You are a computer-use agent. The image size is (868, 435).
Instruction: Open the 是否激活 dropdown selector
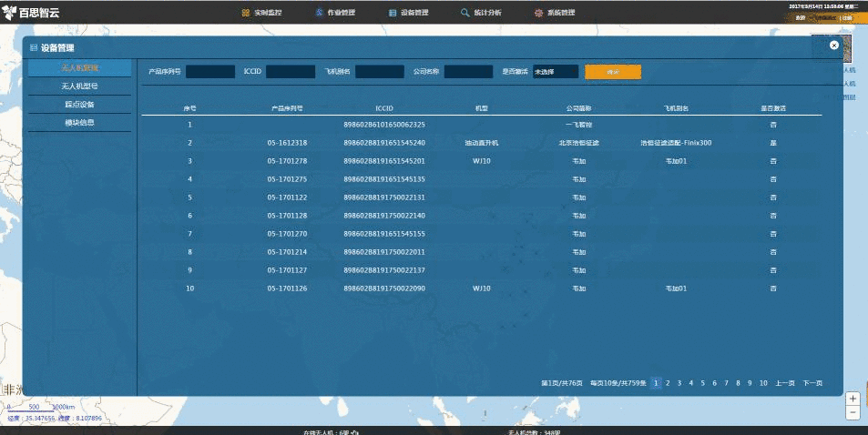(x=556, y=71)
